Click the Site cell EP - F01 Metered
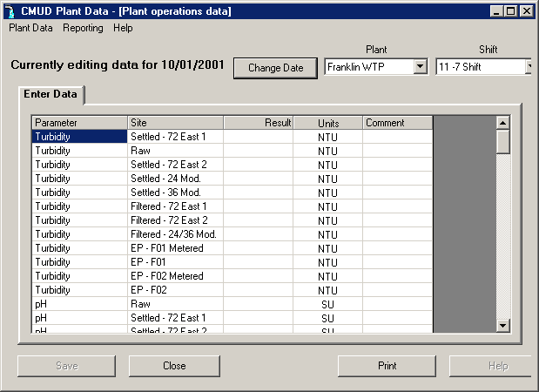This screenshot has height=392, width=539. tap(175, 248)
